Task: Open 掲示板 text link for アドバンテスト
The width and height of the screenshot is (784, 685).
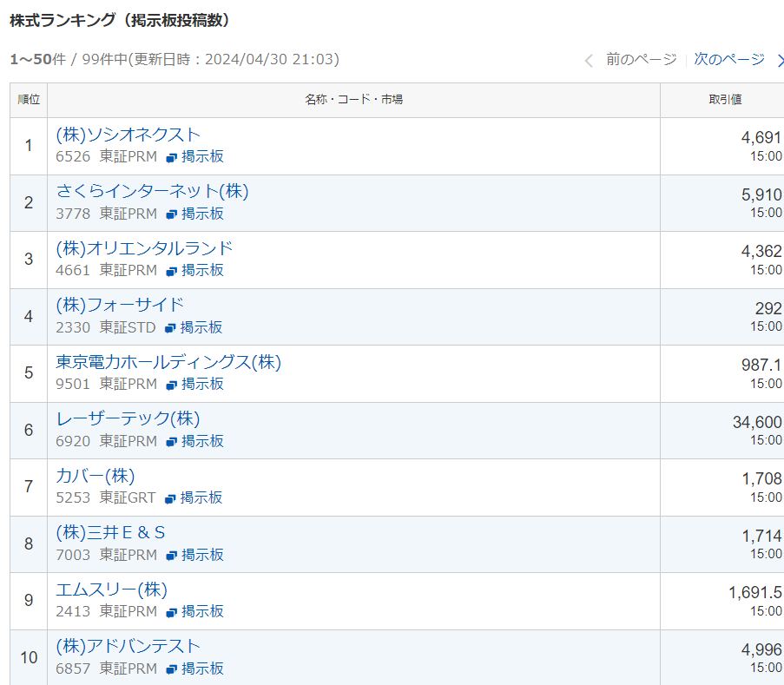Action: (x=202, y=669)
